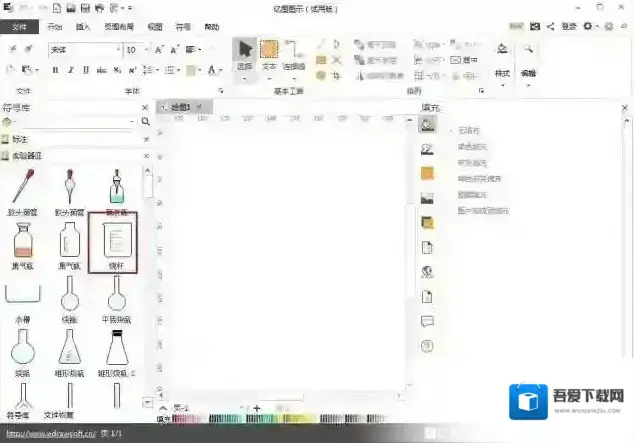The width and height of the screenshot is (634, 443).
Task: Expand the font color dropdown arrow
Action: click(220, 70)
